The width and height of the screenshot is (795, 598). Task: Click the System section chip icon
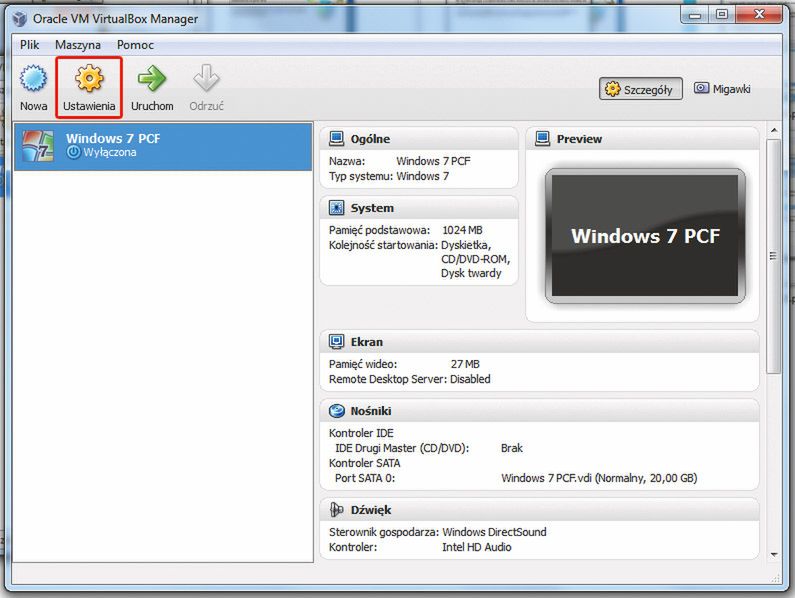point(336,207)
